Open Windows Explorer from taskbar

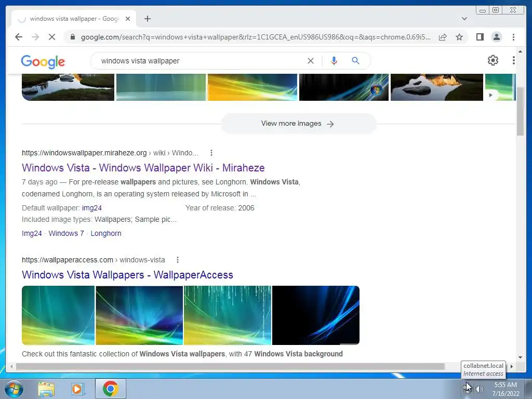point(46,389)
